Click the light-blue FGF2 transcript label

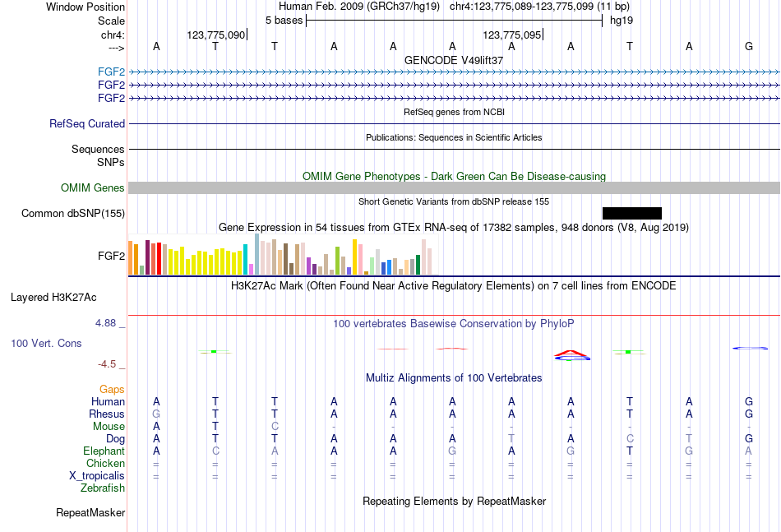pos(111,72)
